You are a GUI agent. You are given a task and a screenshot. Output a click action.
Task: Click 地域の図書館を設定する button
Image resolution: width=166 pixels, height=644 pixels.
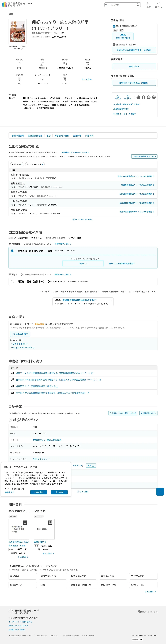point(144,156)
